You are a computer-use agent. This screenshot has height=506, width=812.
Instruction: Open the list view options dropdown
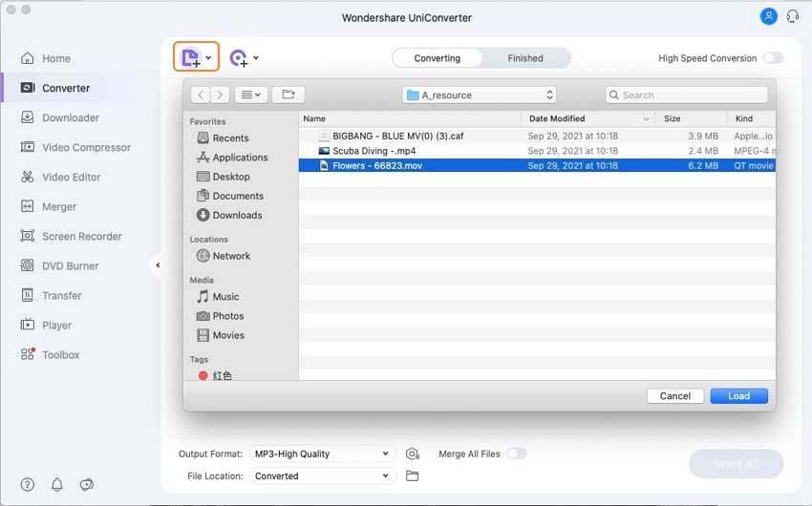pyautogui.click(x=251, y=95)
